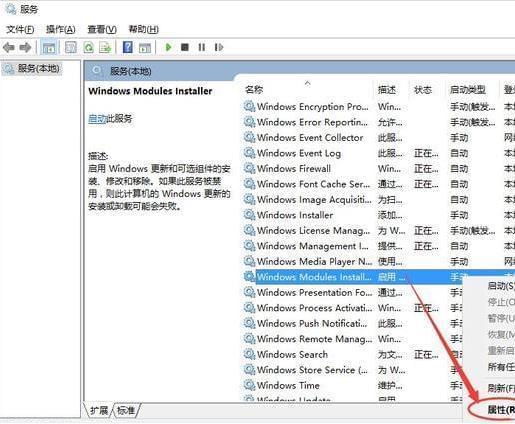This screenshot has width=515, height=424.
Task: Click gear icon of Windows Installer row
Action: [249, 215]
